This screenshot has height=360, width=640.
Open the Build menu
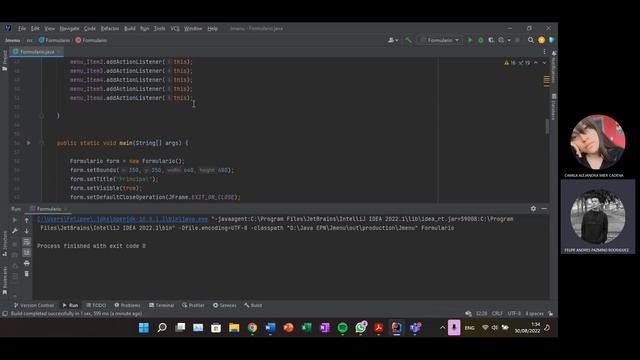click(130, 28)
